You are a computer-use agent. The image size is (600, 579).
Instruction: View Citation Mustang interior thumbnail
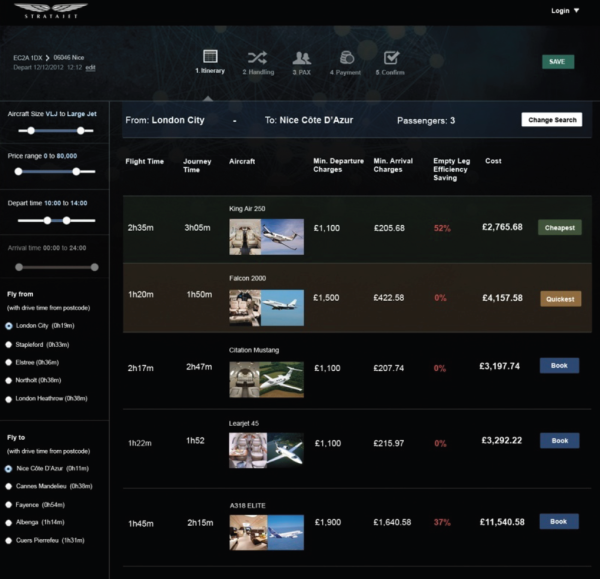244,380
